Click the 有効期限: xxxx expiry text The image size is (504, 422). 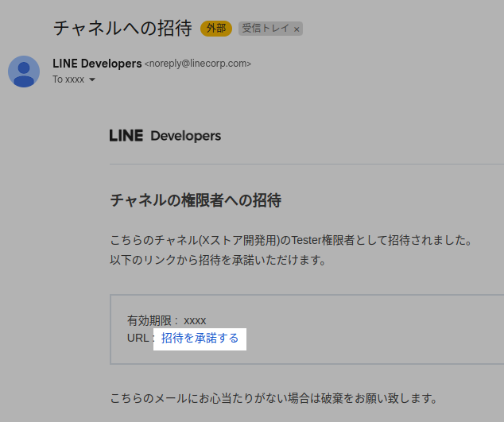(x=166, y=320)
